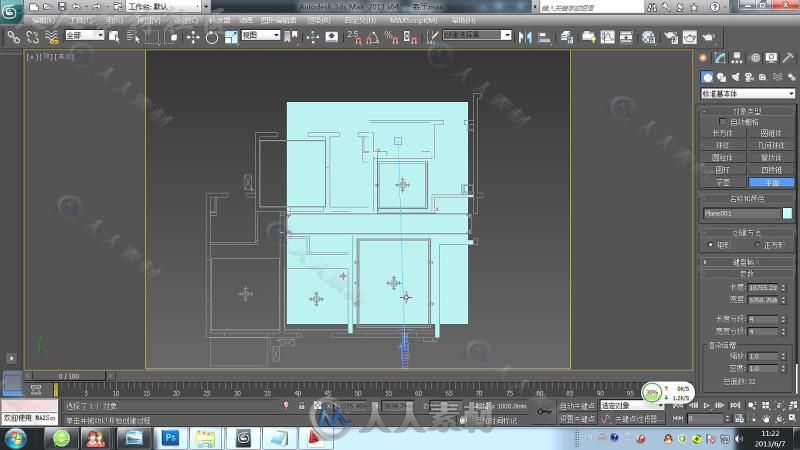Collapse the 名称和颜色 rollout
The width and height of the screenshot is (800, 450).
[746, 198]
